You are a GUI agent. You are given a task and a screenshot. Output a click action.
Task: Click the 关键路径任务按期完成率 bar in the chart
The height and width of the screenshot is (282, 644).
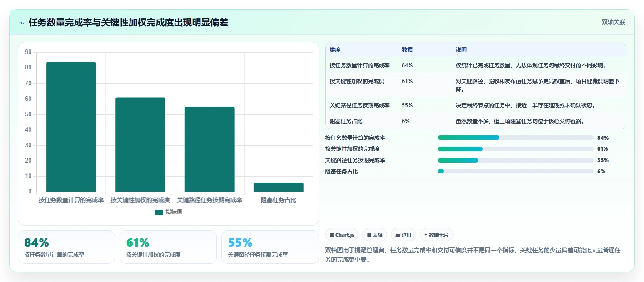209,149
